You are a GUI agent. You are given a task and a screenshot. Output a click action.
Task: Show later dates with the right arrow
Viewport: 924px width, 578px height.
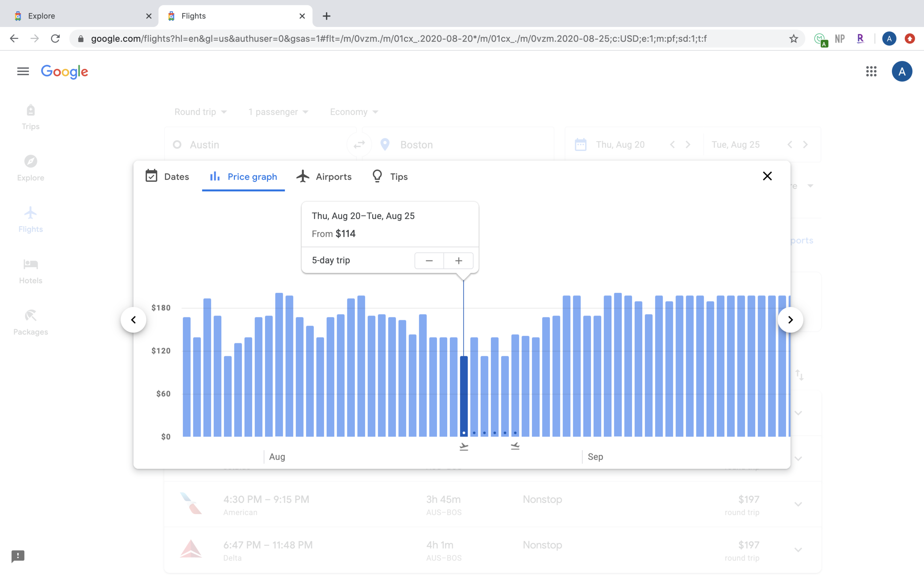(x=790, y=320)
